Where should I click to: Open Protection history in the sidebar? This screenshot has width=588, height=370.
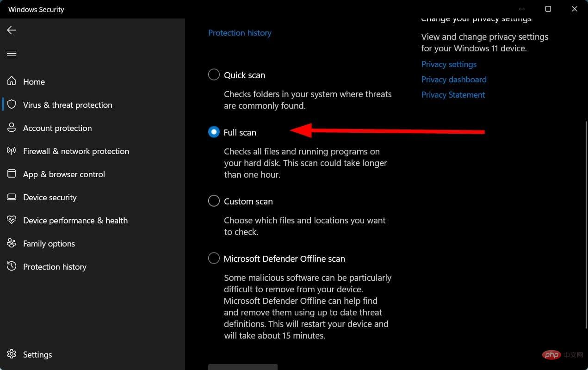[55, 267]
